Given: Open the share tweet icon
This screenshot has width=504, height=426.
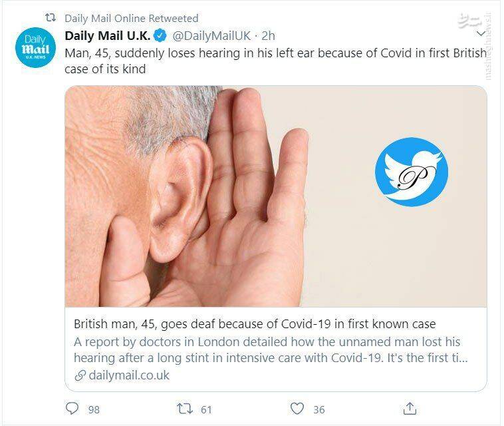Looking at the screenshot, I should point(410,408).
